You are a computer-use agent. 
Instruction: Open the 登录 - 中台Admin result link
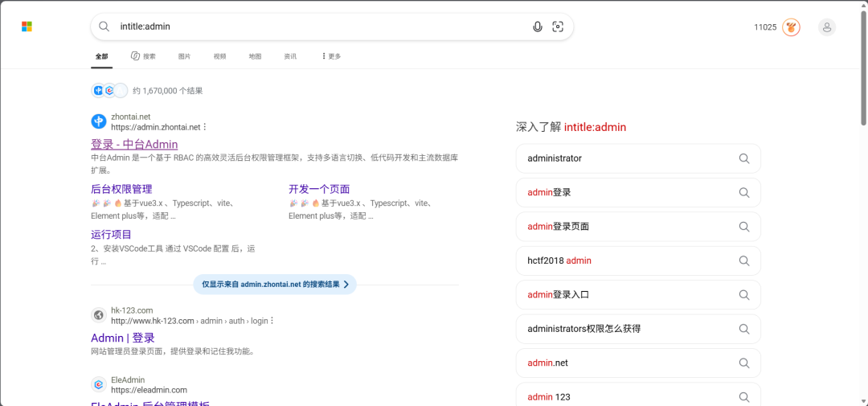tap(134, 145)
